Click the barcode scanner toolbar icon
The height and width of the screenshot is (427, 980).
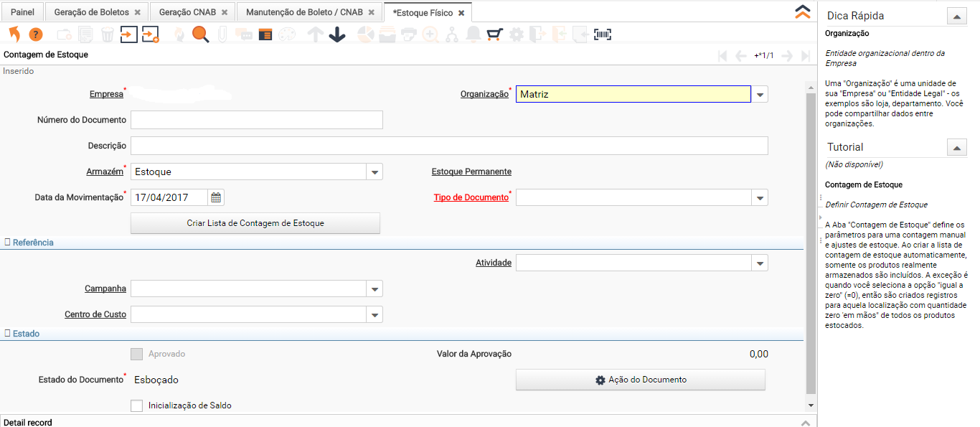click(603, 34)
